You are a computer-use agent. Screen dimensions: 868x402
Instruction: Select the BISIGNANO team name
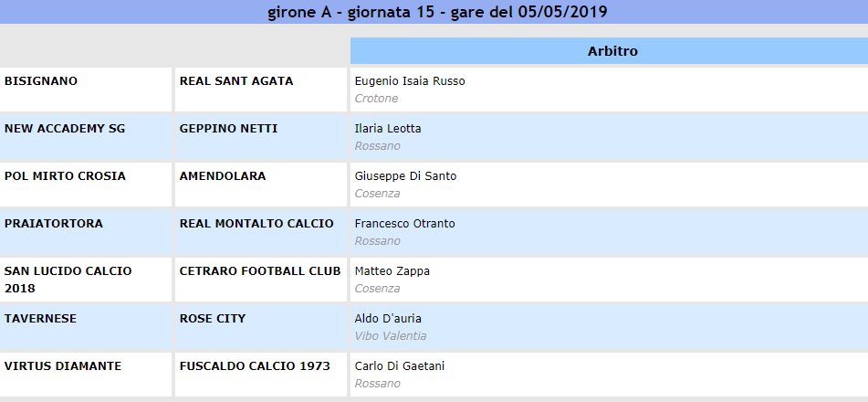click(41, 81)
